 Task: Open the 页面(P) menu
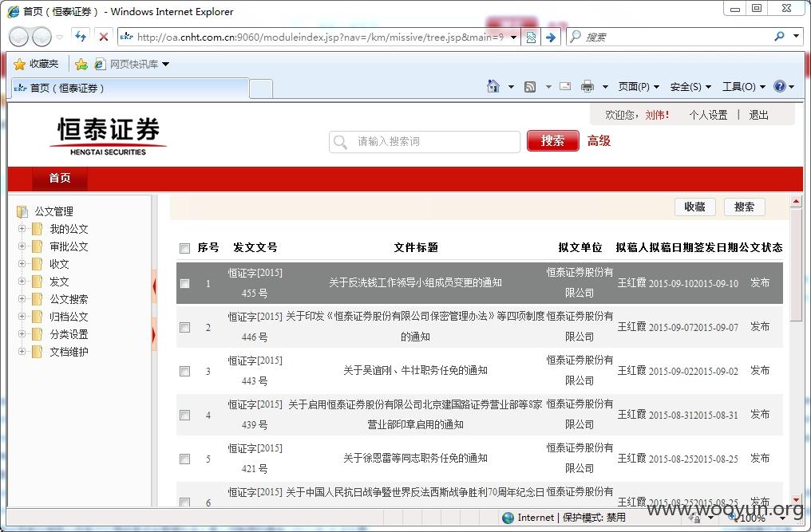(x=639, y=87)
